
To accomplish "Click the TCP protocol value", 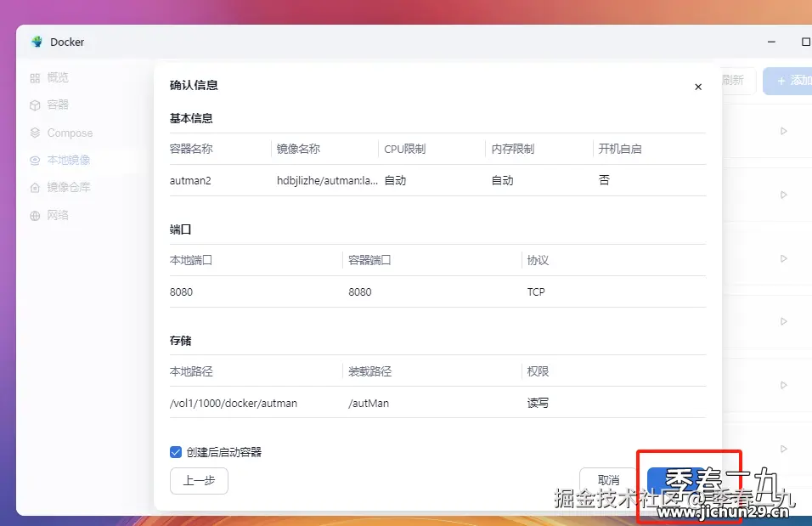I will pos(536,291).
